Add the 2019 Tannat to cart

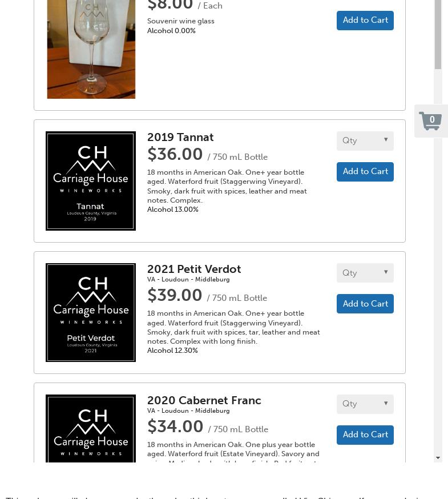(365, 171)
